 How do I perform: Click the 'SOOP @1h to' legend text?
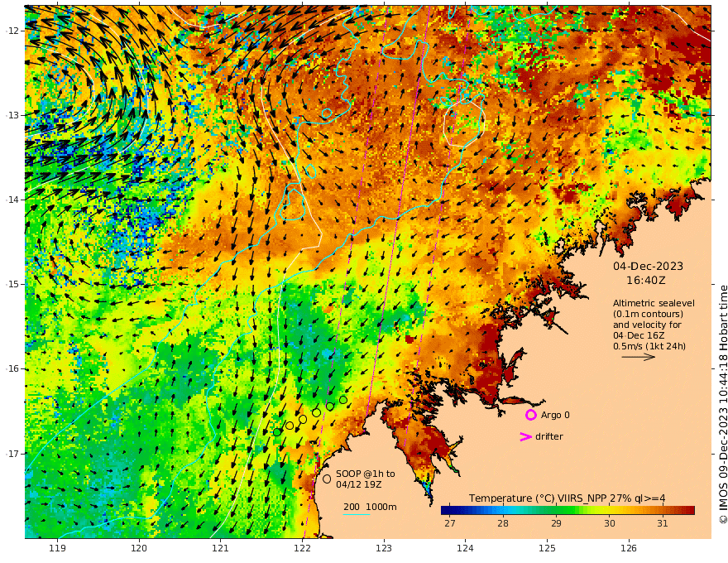click(366, 474)
